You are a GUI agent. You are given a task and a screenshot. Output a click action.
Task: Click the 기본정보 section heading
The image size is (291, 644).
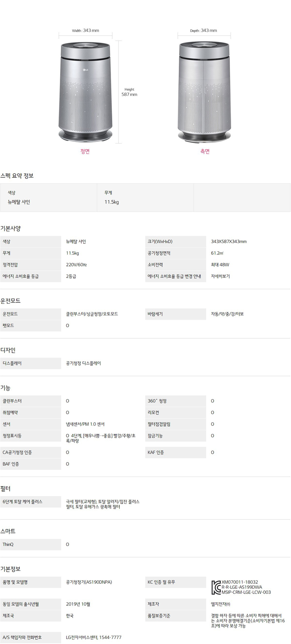(x=11, y=568)
